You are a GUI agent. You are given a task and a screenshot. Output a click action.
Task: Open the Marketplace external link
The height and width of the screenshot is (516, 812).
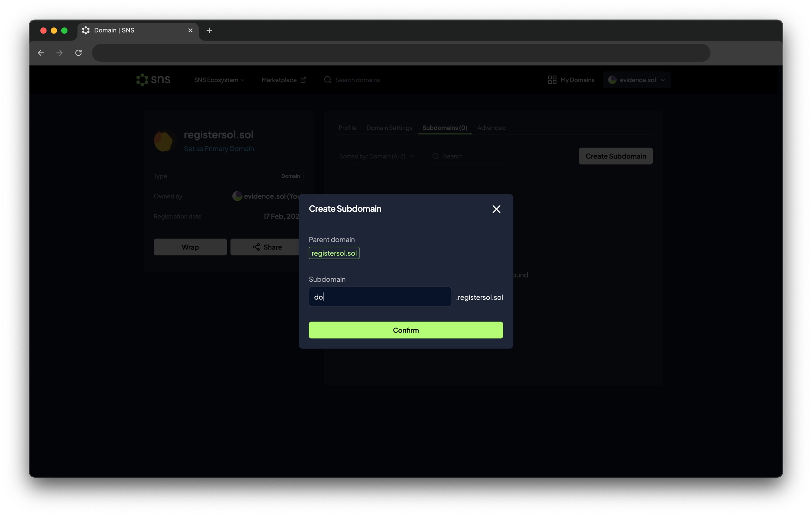[283, 80]
